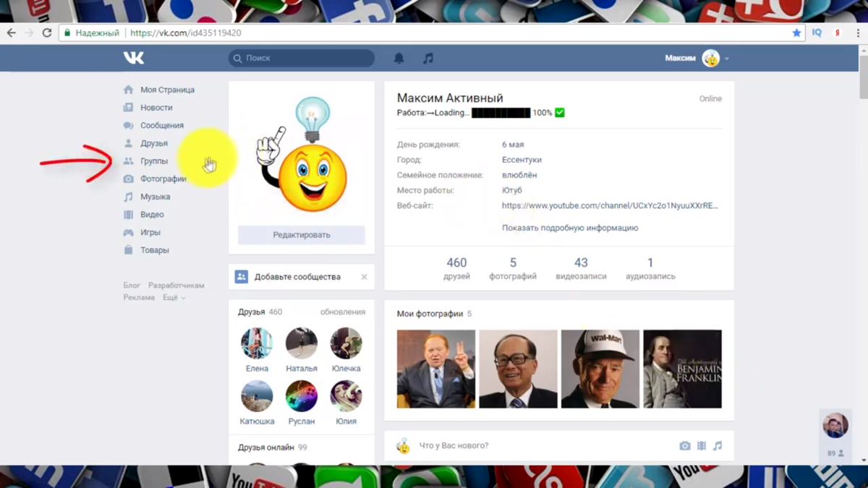The image size is (868, 488).
Task: Open the Wal-Mart cap photo thumbnail
Action: 600,369
